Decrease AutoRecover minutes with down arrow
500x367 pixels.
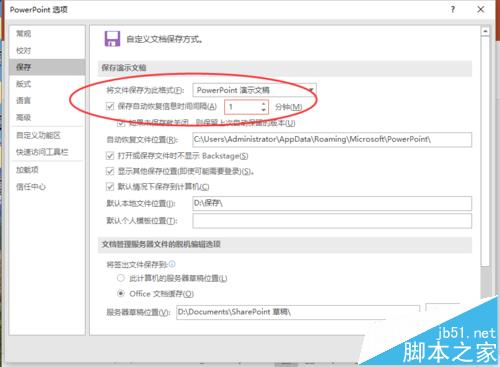tap(264, 110)
